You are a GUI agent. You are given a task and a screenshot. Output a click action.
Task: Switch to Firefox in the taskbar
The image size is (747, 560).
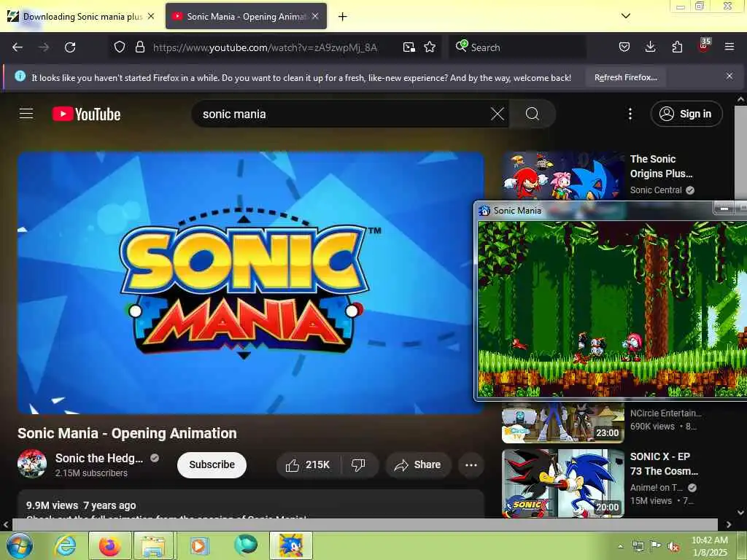click(x=109, y=545)
